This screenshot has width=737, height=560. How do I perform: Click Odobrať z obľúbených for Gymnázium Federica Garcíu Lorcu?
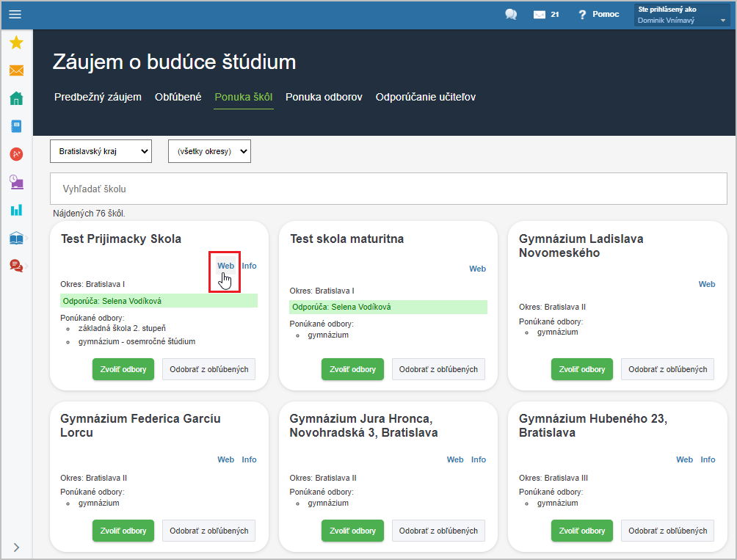pos(208,531)
